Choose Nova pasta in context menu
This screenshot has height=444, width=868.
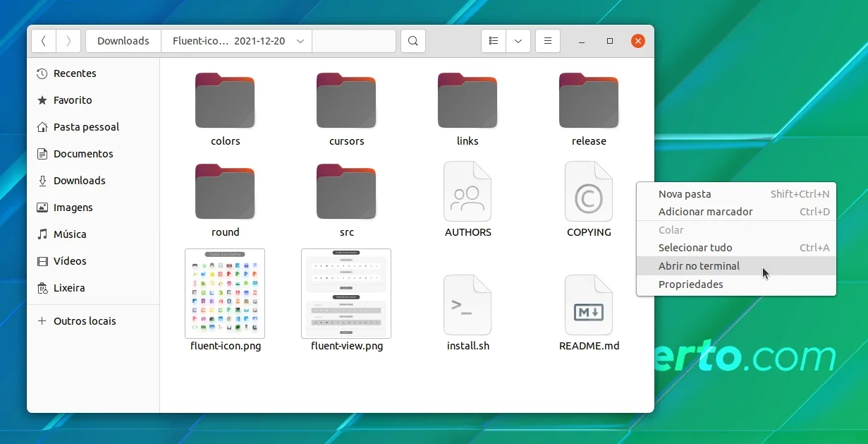[x=736, y=194]
